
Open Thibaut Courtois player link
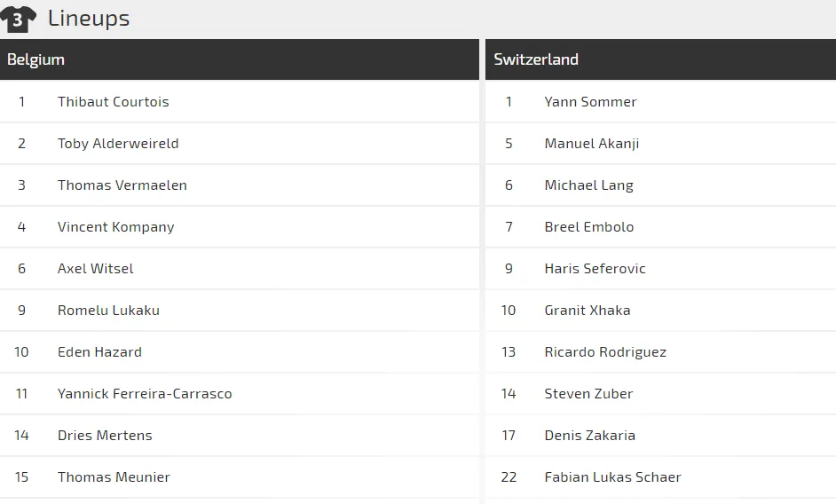[113, 101]
